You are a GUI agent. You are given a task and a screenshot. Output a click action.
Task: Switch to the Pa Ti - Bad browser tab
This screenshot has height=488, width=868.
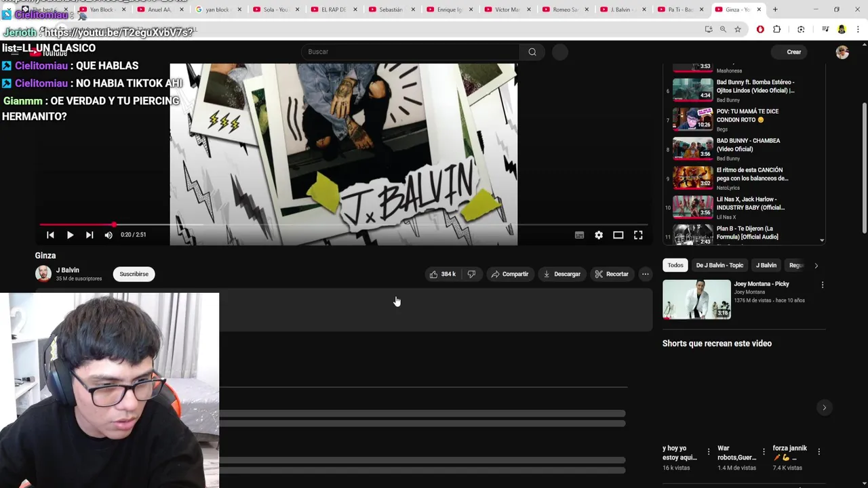680,9
